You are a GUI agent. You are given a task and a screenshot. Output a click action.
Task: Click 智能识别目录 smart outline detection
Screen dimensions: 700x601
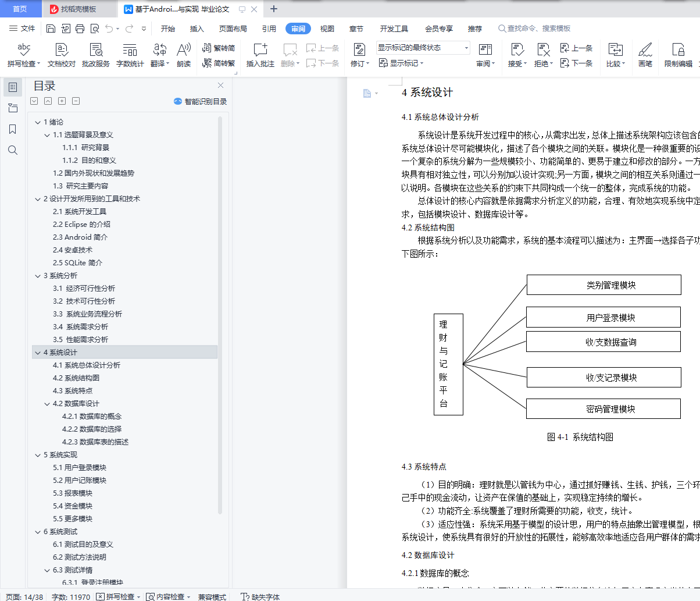pos(201,101)
